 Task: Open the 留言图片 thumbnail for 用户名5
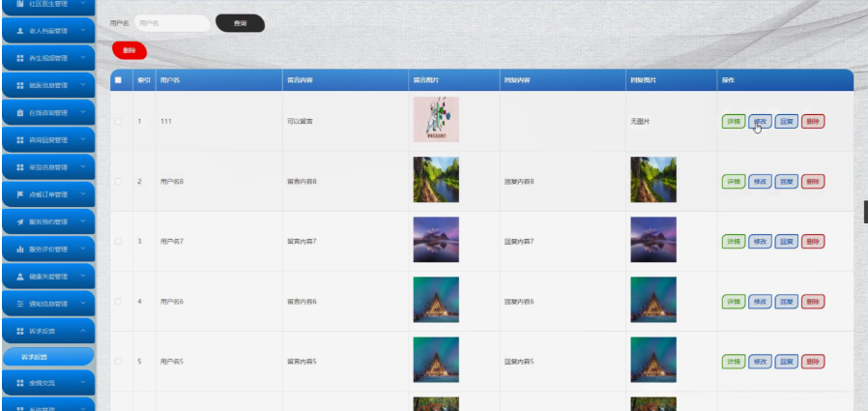coord(436,360)
